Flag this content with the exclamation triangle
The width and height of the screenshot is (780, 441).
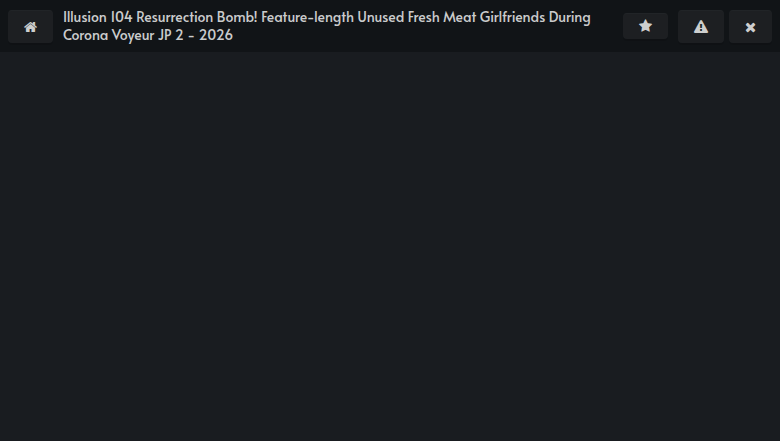700,27
